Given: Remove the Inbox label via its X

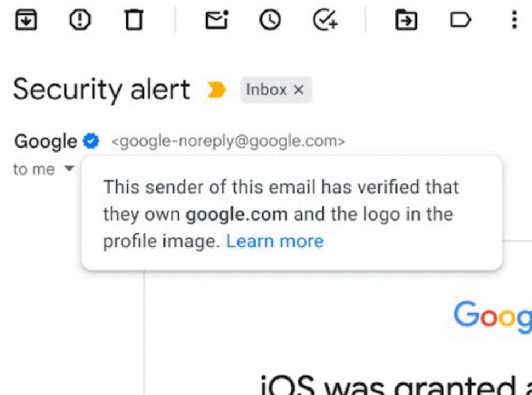Looking at the screenshot, I should coord(298,90).
